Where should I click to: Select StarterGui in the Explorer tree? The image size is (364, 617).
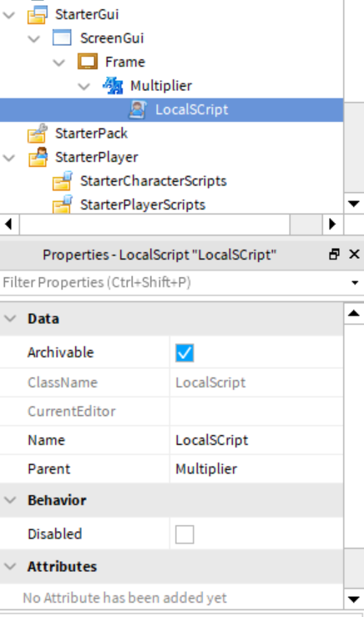point(87,14)
